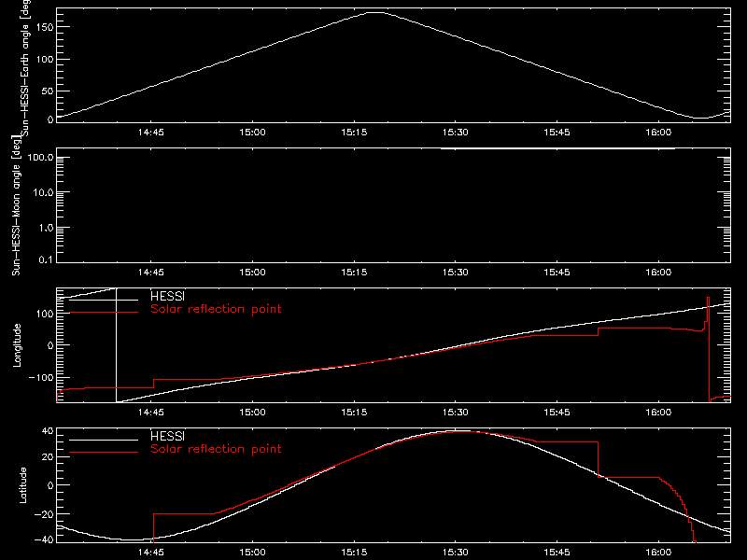Click the 'Latitude' axis label
Viewport: 747px width, 560px height.
pos(22,485)
